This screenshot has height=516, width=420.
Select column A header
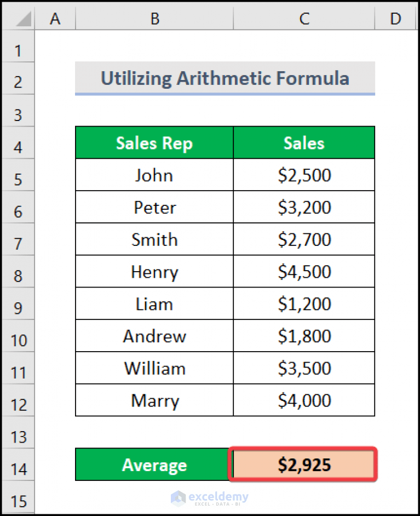point(55,18)
